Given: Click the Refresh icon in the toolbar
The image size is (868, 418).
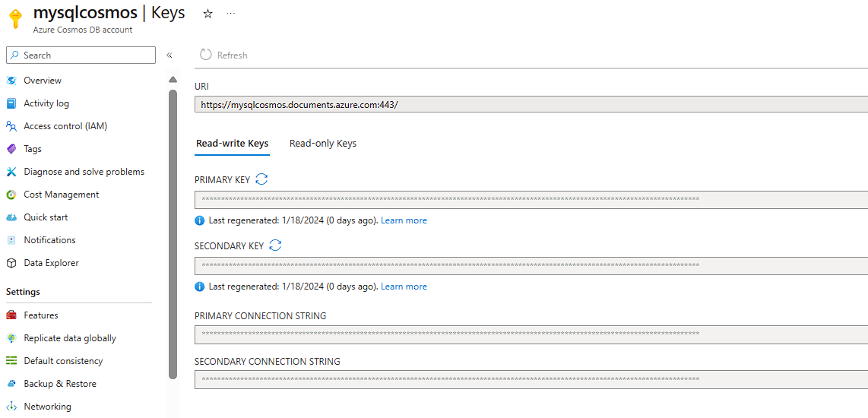Looking at the screenshot, I should tap(206, 55).
